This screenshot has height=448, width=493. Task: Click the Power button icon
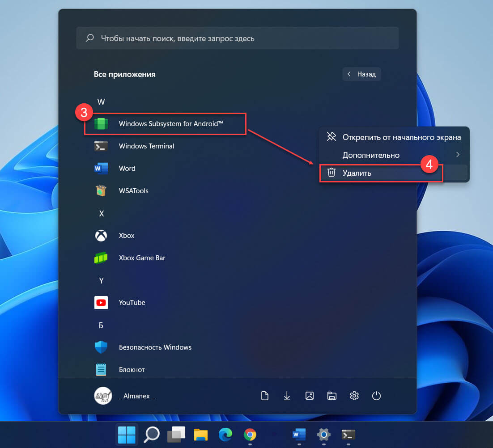click(x=376, y=396)
